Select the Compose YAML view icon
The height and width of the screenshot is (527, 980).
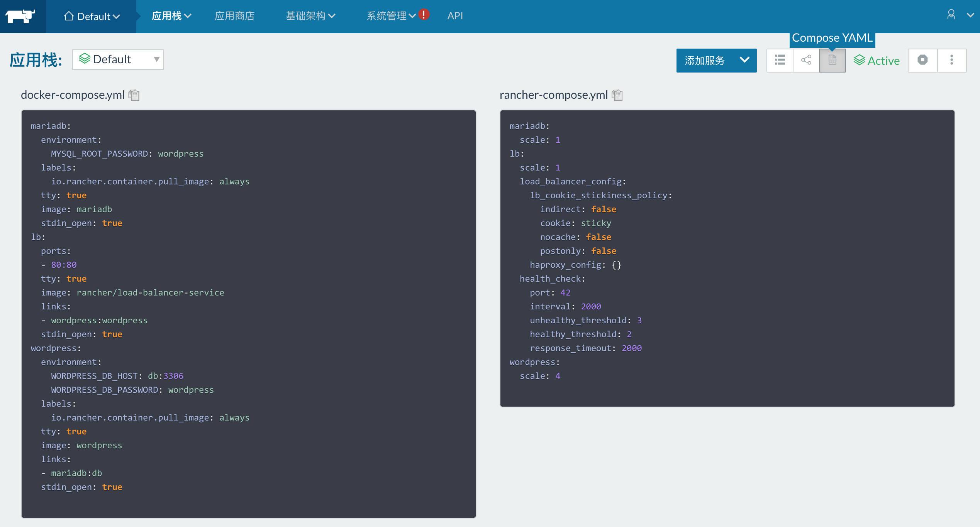[832, 60]
